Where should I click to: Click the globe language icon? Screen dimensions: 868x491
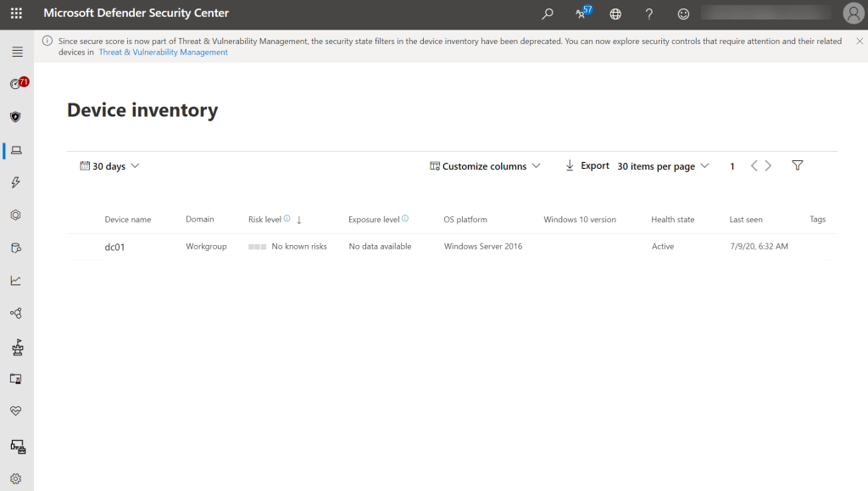[x=615, y=14]
